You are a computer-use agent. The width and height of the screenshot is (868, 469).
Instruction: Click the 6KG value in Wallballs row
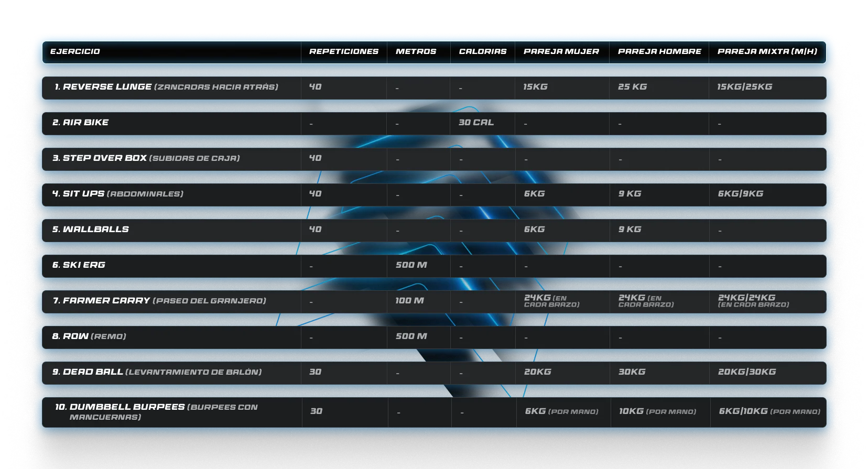coord(534,230)
